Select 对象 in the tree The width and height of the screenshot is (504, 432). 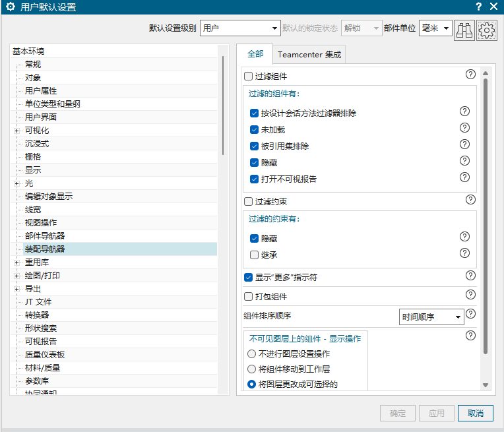(33, 77)
